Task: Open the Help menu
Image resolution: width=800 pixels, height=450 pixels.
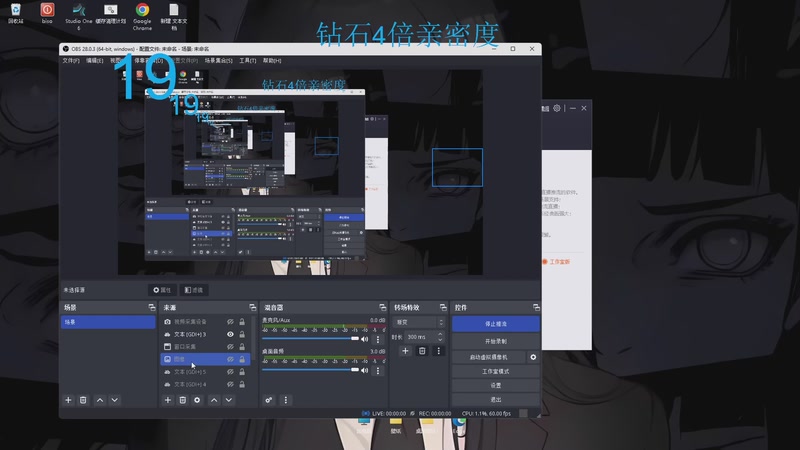Action: [272, 61]
